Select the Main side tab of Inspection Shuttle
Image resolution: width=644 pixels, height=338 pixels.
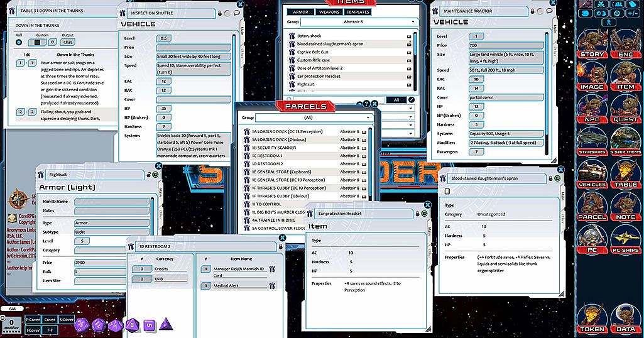click(x=241, y=31)
